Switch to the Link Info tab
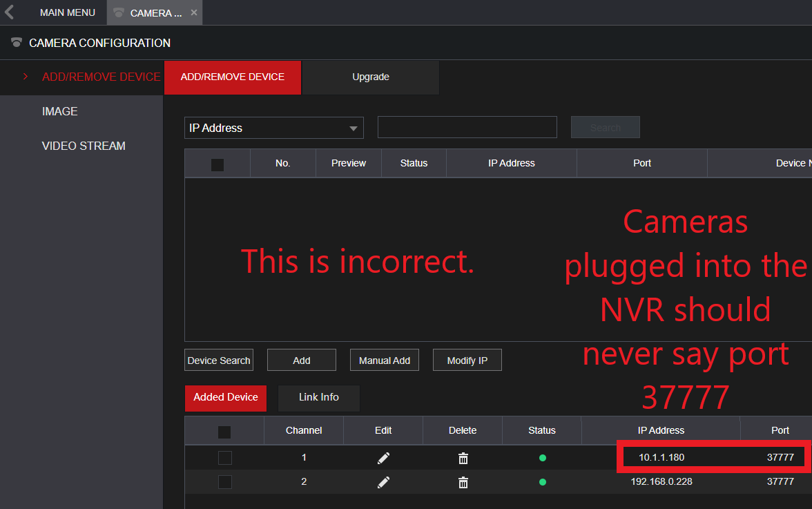This screenshot has width=812, height=509. pyautogui.click(x=318, y=398)
